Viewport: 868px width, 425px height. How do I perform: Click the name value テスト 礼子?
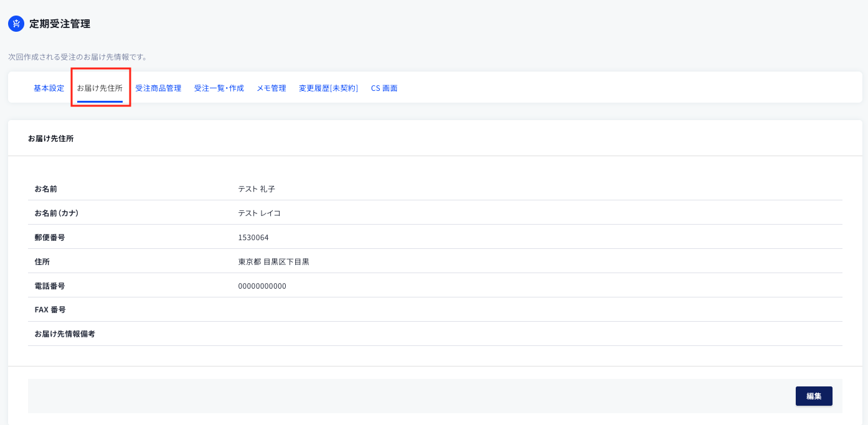[257, 189]
